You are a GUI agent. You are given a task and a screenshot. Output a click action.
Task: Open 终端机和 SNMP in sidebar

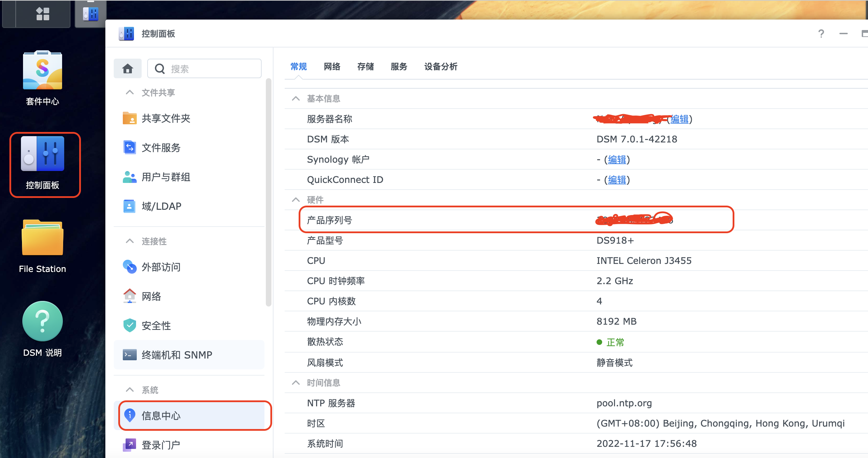coord(189,355)
